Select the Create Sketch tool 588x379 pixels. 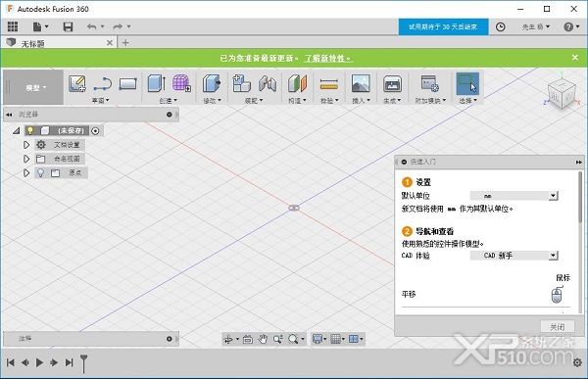coord(77,83)
